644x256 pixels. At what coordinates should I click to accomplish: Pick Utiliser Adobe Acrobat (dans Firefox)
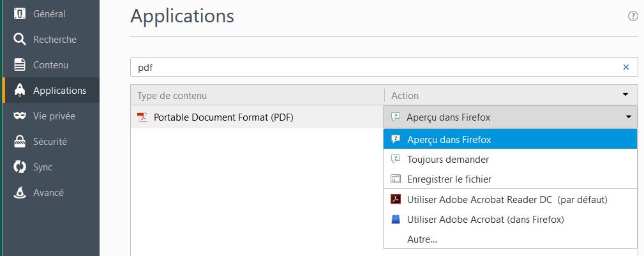tap(485, 220)
